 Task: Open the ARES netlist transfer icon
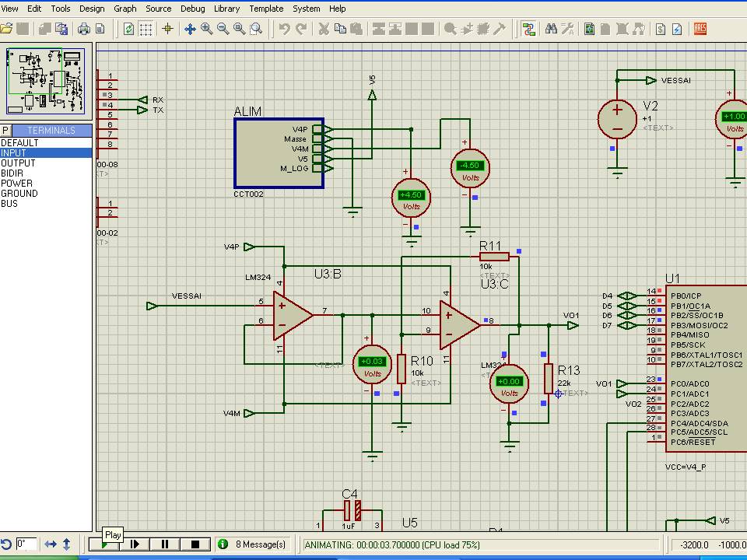point(700,29)
